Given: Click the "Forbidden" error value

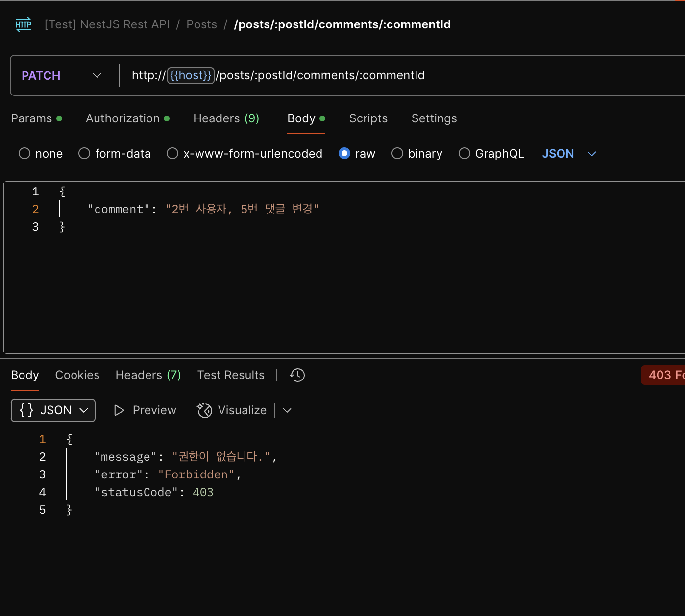Looking at the screenshot, I should [196, 474].
